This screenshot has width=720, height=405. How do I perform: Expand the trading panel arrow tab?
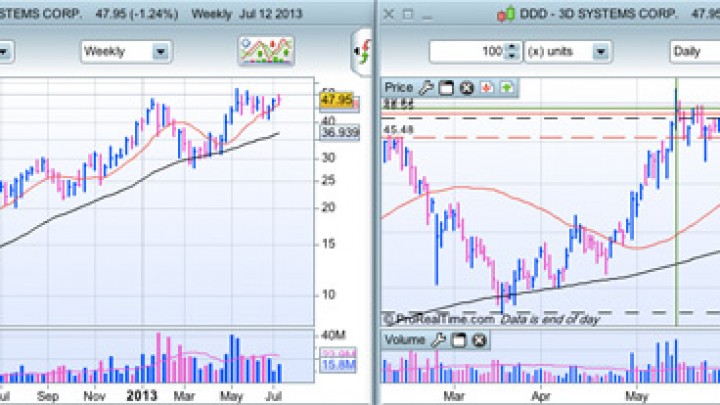[363, 51]
